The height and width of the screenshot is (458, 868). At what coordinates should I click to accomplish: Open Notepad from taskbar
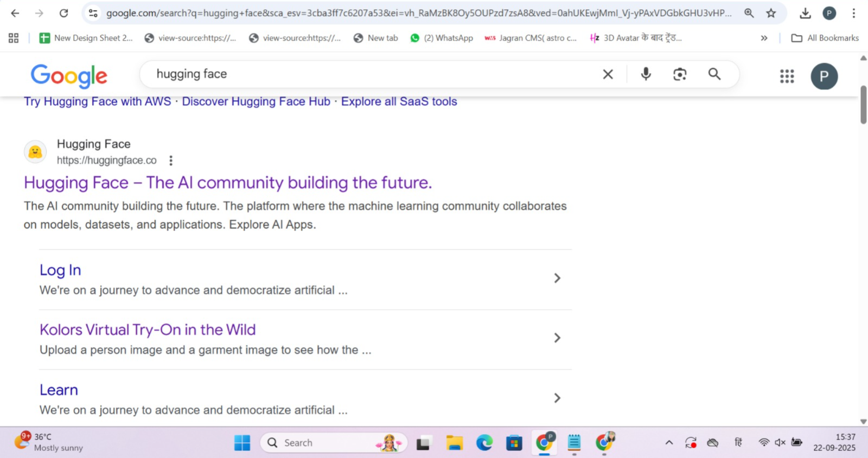click(x=574, y=443)
